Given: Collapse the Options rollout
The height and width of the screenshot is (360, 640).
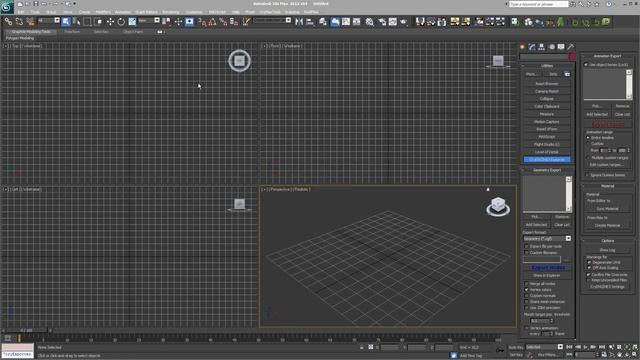Looking at the screenshot, I should click(607, 241).
